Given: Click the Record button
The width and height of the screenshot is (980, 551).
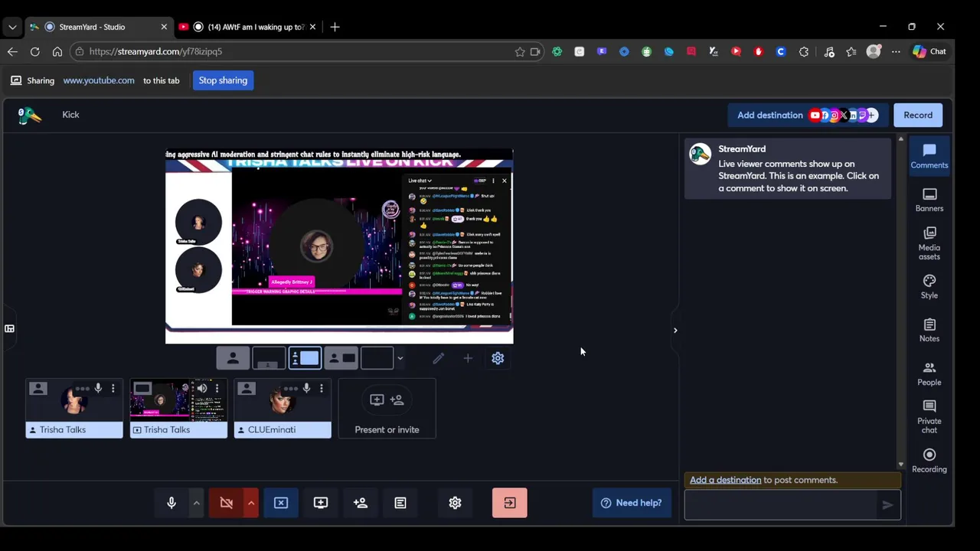Looking at the screenshot, I should 918,115.
